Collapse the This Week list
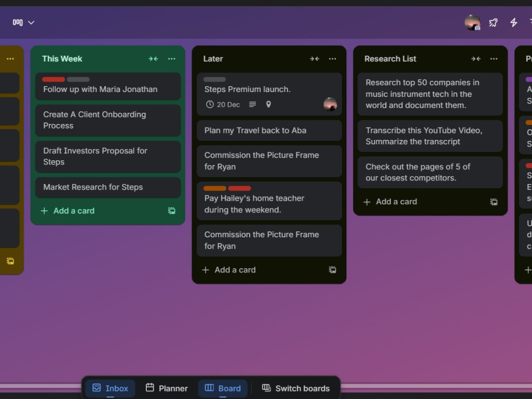This screenshot has height=399, width=532. tap(153, 59)
